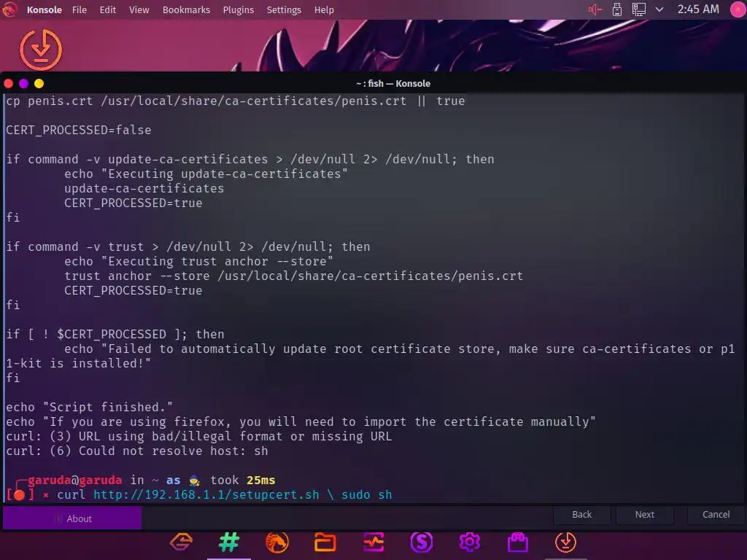Screen dimensions: 747x560
Task: Open the Plugins menu
Action: pos(239,10)
